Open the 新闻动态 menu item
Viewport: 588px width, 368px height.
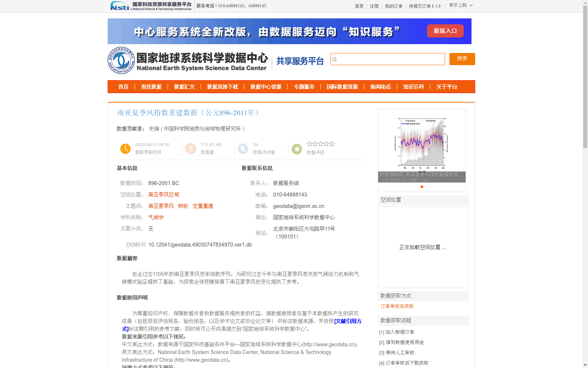pyautogui.click(x=381, y=87)
